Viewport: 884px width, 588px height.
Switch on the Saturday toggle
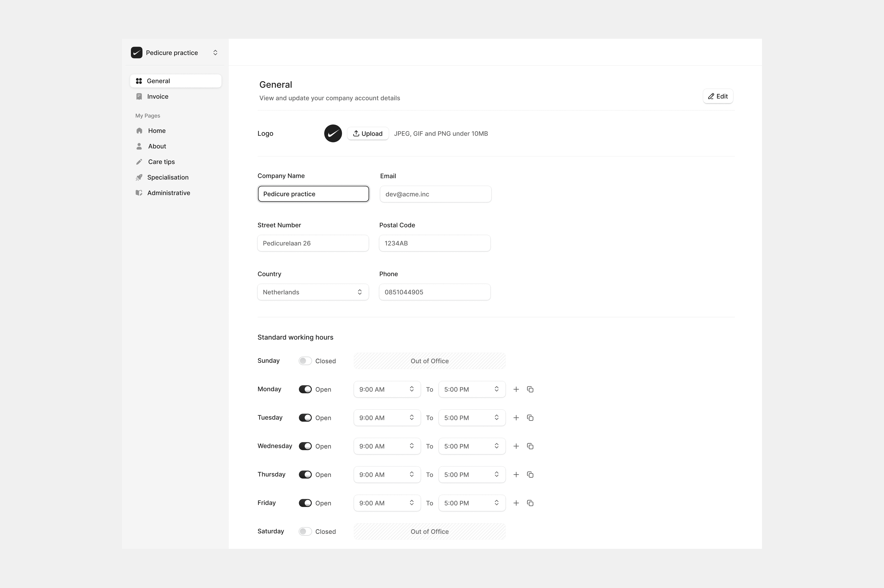click(x=305, y=531)
